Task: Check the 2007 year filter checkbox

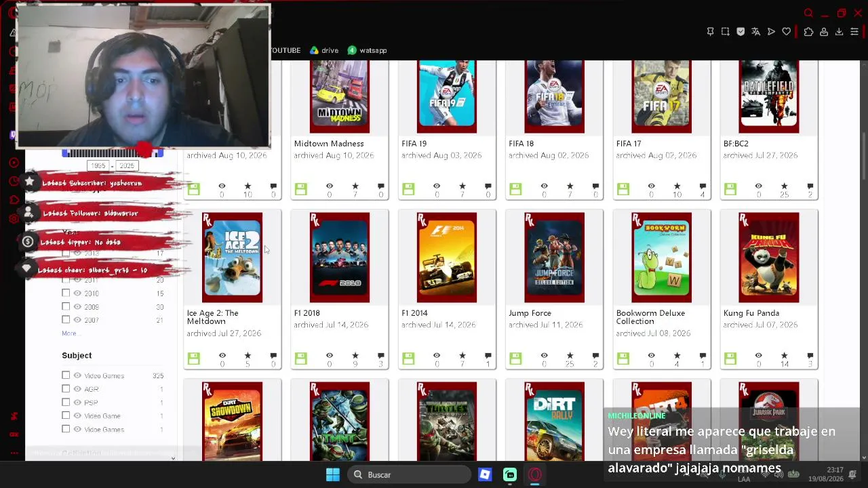Action: tap(66, 319)
